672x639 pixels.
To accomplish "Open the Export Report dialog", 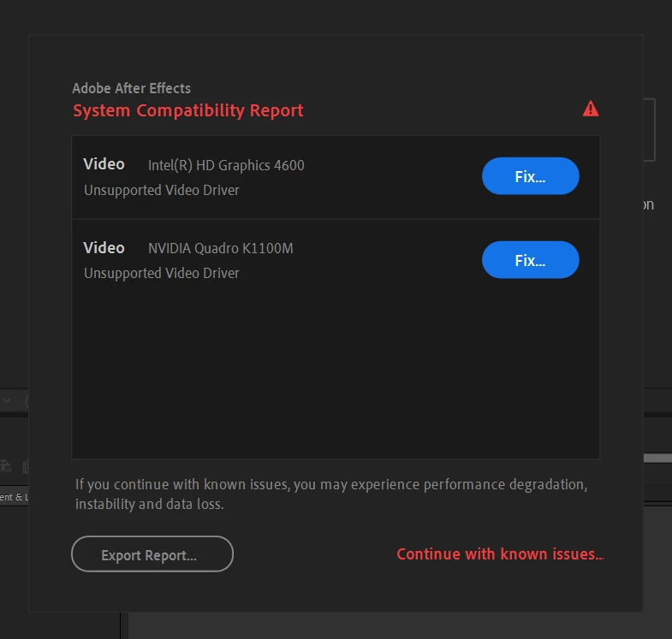I will click(x=152, y=553).
